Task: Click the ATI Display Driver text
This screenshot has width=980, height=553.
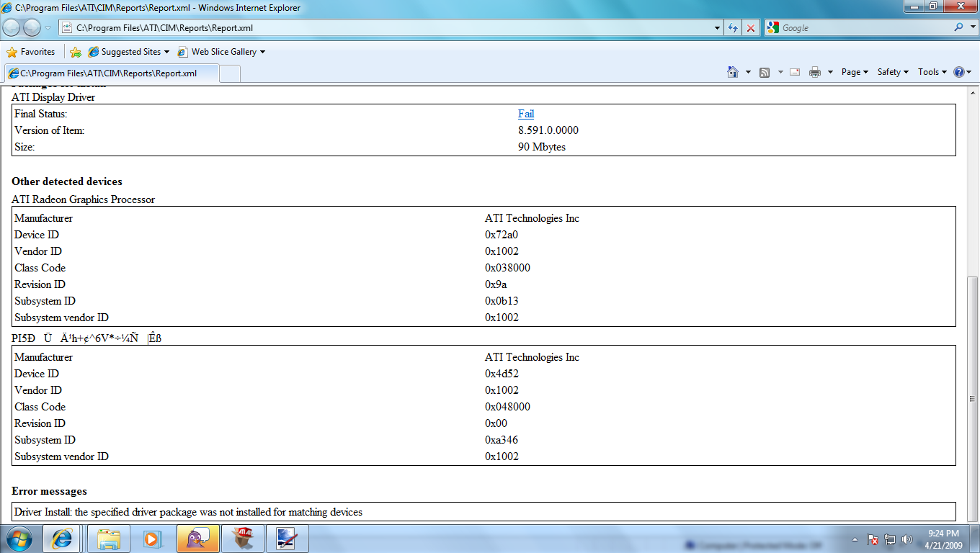Action: click(53, 97)
